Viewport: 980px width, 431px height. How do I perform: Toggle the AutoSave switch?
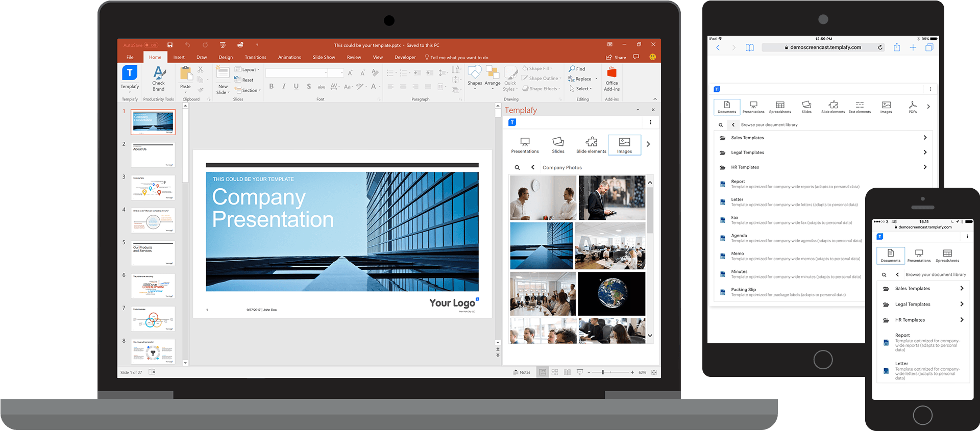[151, 45]
